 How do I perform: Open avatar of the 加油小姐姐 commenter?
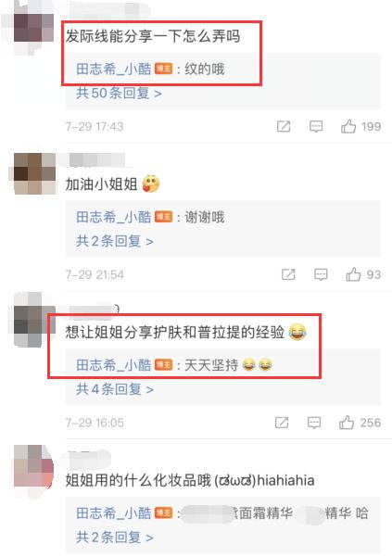[34, 173]
